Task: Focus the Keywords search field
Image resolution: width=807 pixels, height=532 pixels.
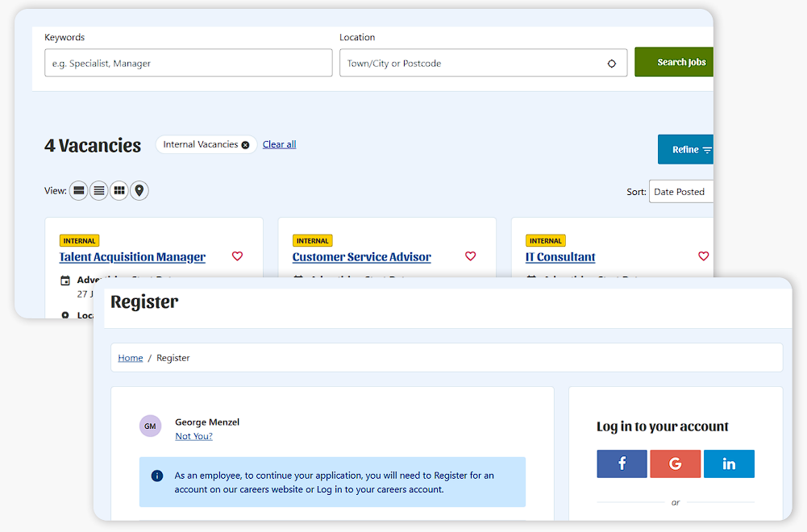Action: pos(188,64)
